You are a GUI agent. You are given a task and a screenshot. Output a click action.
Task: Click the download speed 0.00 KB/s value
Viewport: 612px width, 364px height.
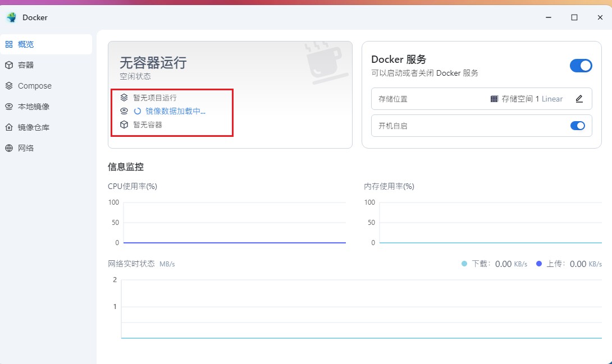[511, 264]
